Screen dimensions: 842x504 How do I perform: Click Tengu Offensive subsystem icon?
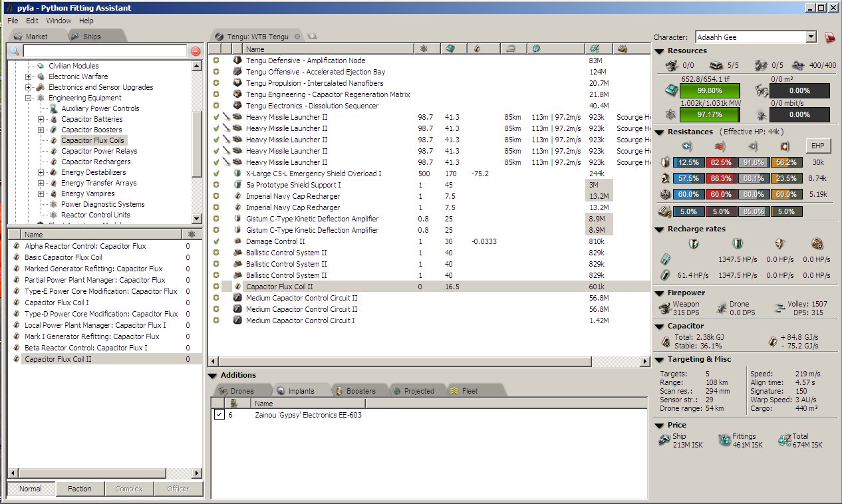click(237, 72)
